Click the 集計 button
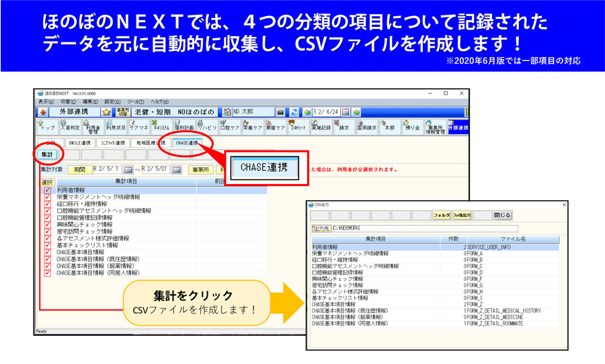This screenshot has width=605, height=364. click(x=47, y=154)
